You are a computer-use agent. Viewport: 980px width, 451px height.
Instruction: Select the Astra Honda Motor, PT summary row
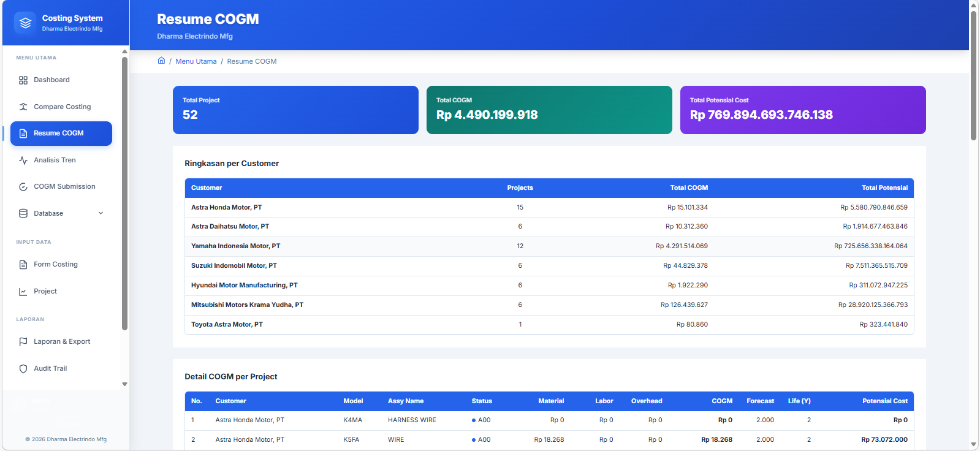[x=549, y=208]
